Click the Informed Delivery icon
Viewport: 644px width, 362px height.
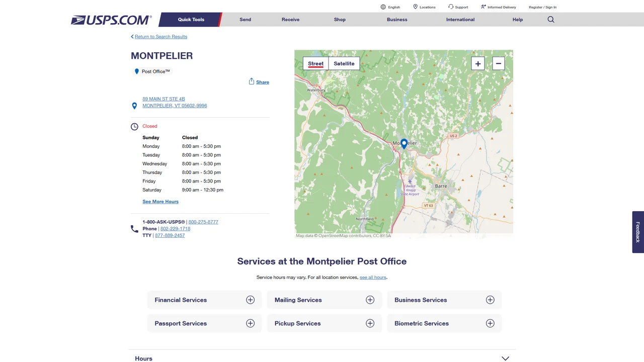pos(484,7)
